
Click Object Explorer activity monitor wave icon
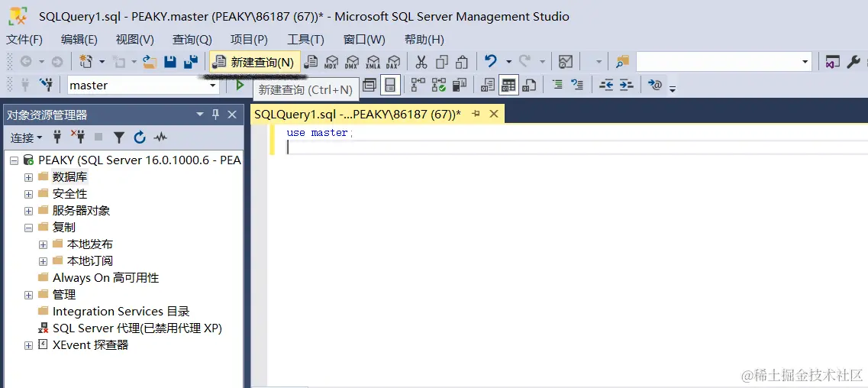pyautogui.click(x=160, y=137)
